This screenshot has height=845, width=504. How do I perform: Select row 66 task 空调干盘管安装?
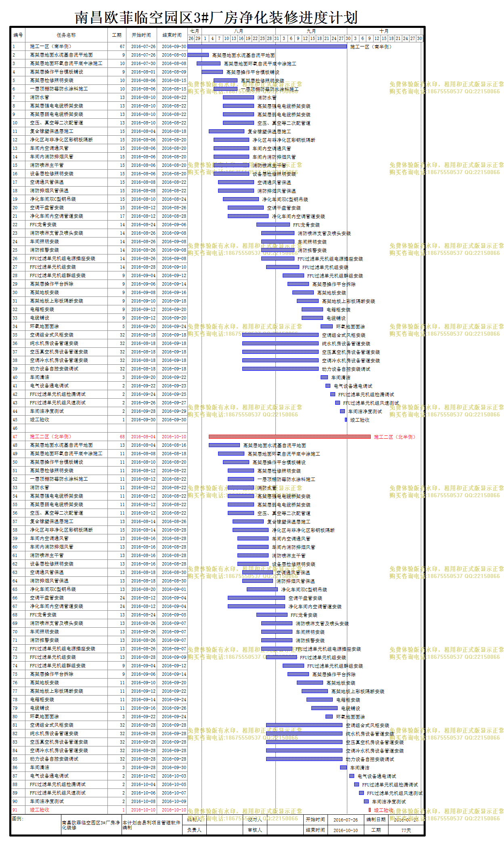[x=47, y=598]
